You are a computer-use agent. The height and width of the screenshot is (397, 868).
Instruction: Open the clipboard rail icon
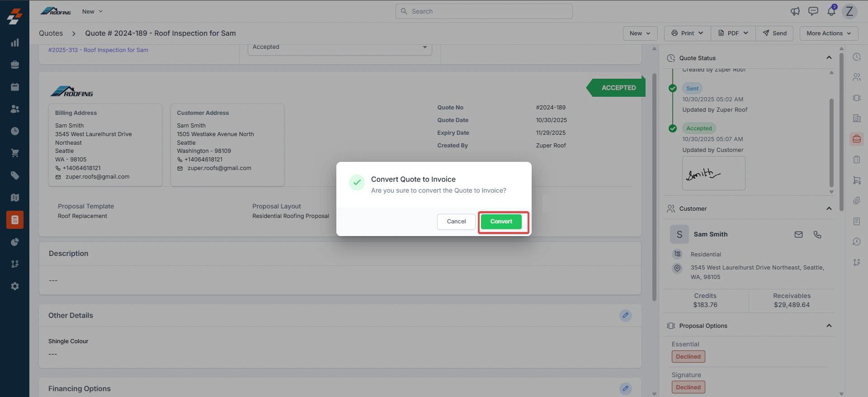(857, 159)
